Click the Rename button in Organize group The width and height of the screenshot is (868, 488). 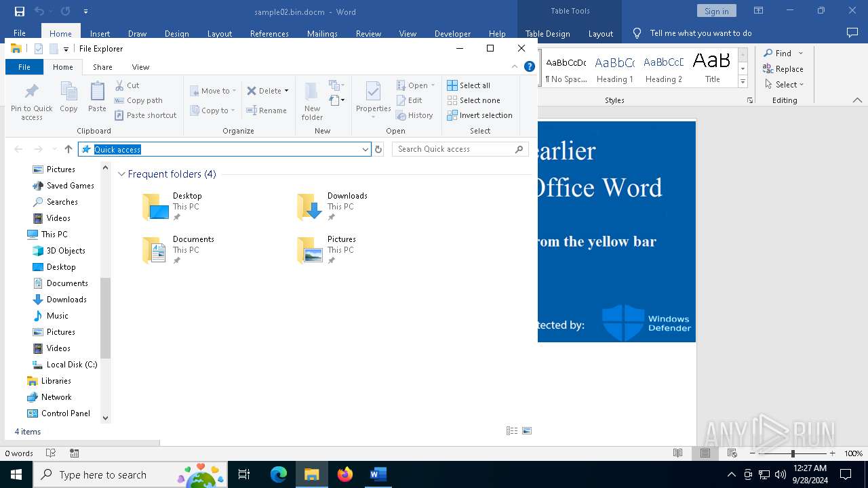[x=267, y=110]
